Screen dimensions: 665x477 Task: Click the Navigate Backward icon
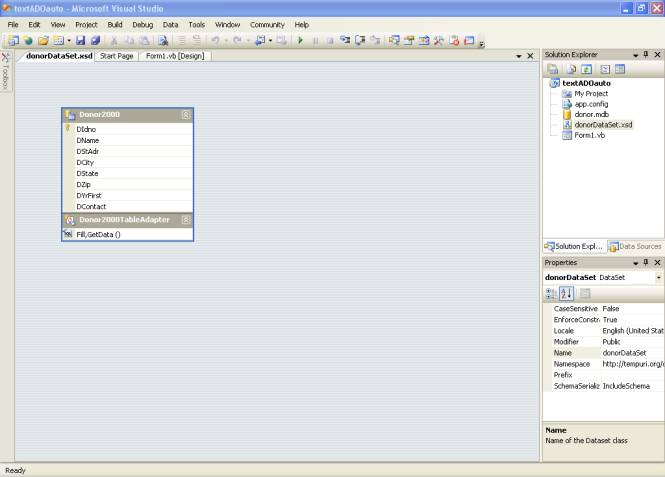coord(260,41)
